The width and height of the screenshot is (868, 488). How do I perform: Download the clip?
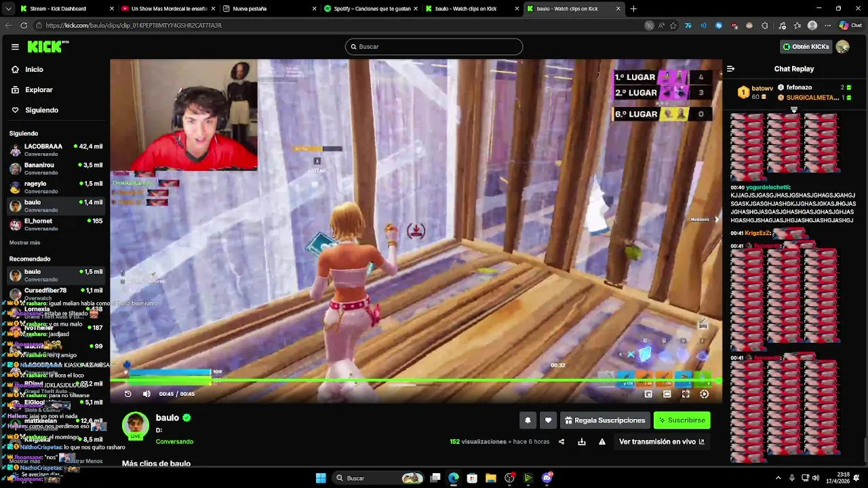tap(581, 442)
